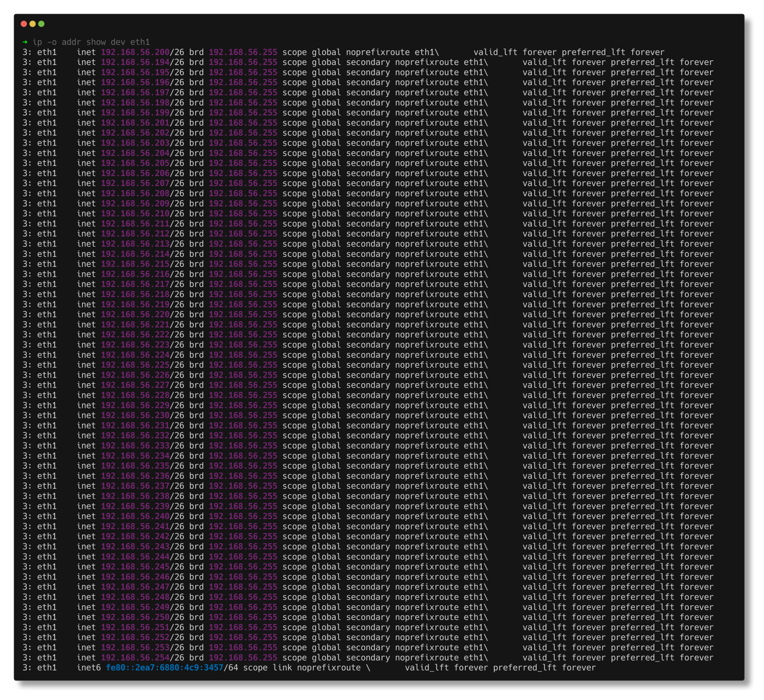Click the IP address 192.168.56.233
The width and height of the screenshot is (764, 700).
[x=135, y=445]
